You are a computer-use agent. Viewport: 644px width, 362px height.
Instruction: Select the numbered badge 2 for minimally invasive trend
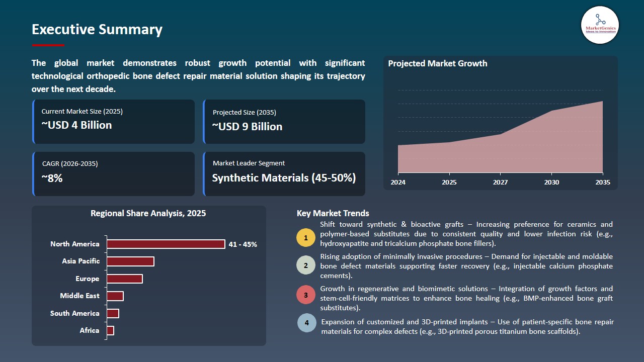point(306,265)
